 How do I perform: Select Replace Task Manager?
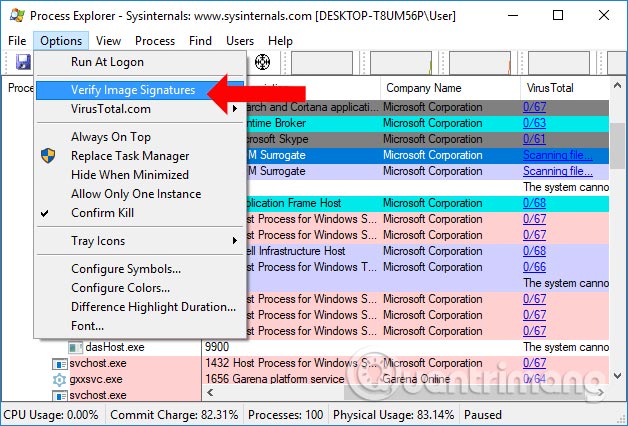(x=140, y=156)
